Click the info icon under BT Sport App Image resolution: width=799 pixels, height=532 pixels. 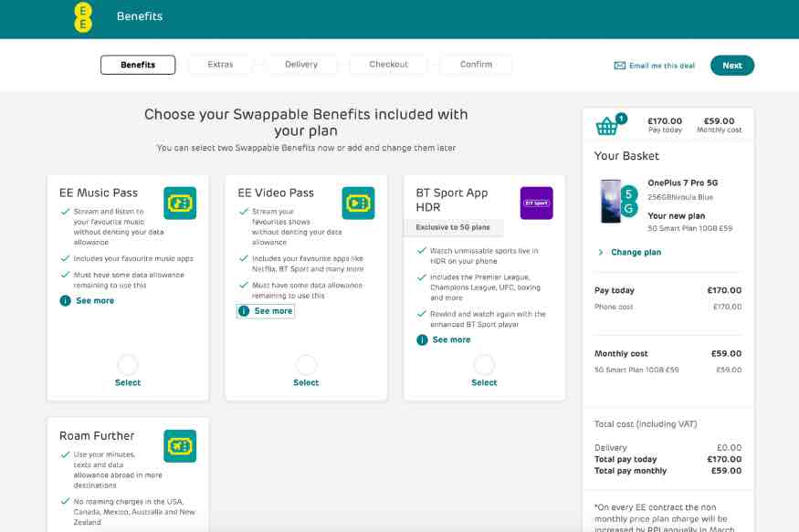tap(422, 340)
